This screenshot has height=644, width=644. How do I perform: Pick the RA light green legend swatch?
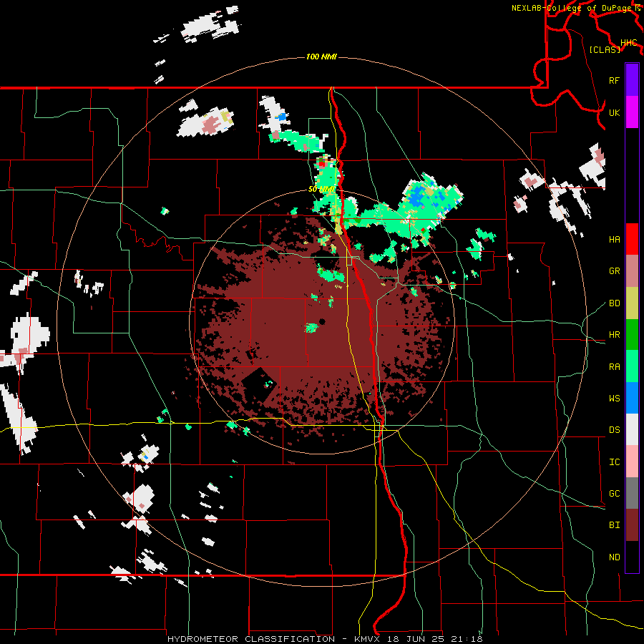632,366
